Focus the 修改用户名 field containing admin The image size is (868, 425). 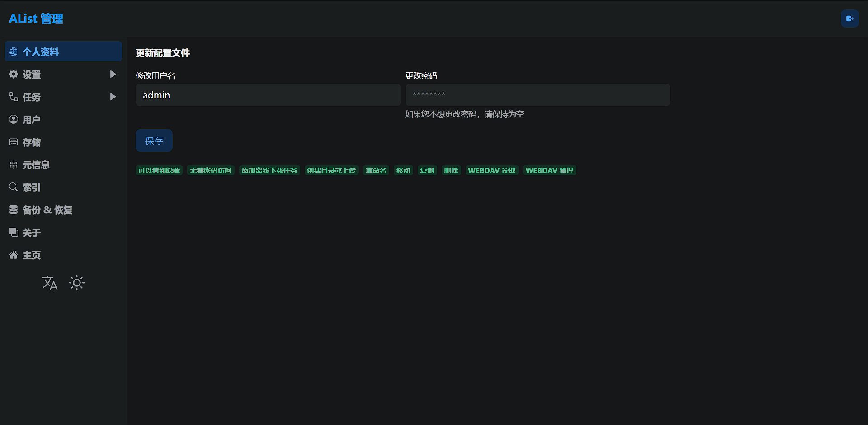[268, 95]
